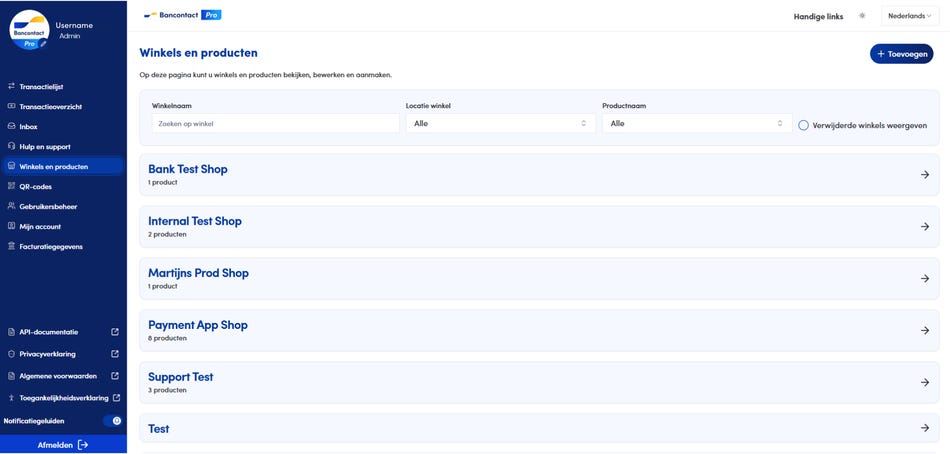950x454 pixels.
Task: Open the Algemene voorwaarden link
Action: 58,376
